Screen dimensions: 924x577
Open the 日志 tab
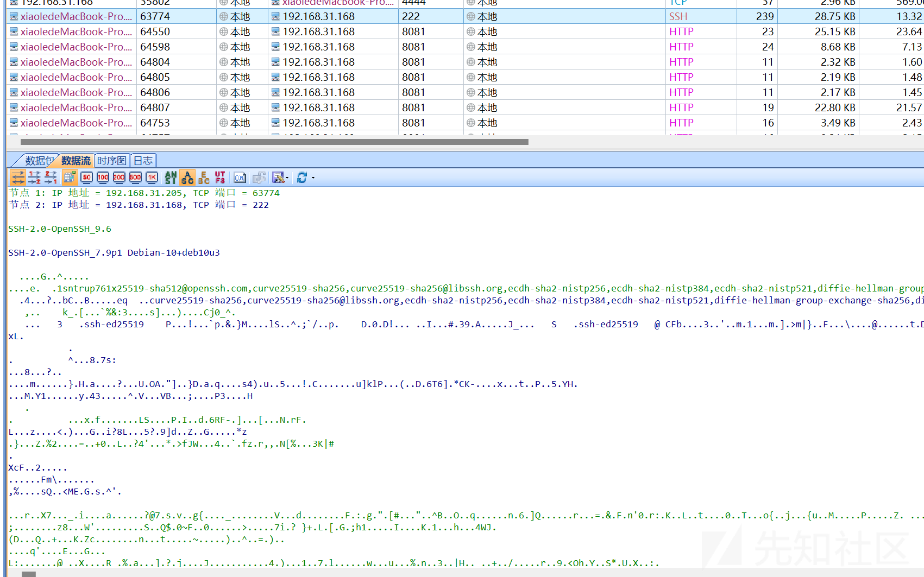[143, 161]
